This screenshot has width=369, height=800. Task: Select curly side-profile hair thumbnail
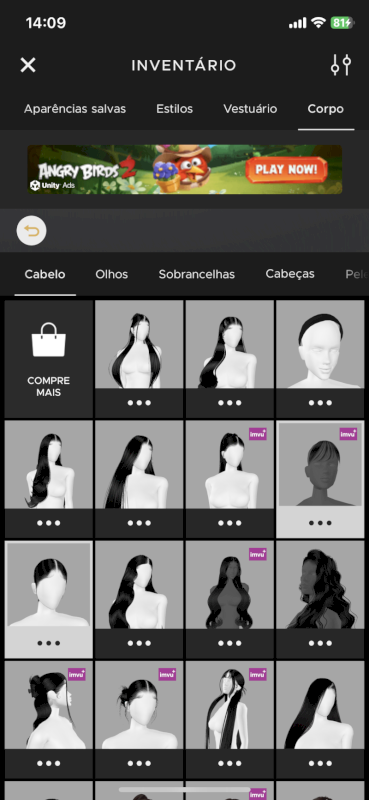pyautogui.click(x=320, y=585)
